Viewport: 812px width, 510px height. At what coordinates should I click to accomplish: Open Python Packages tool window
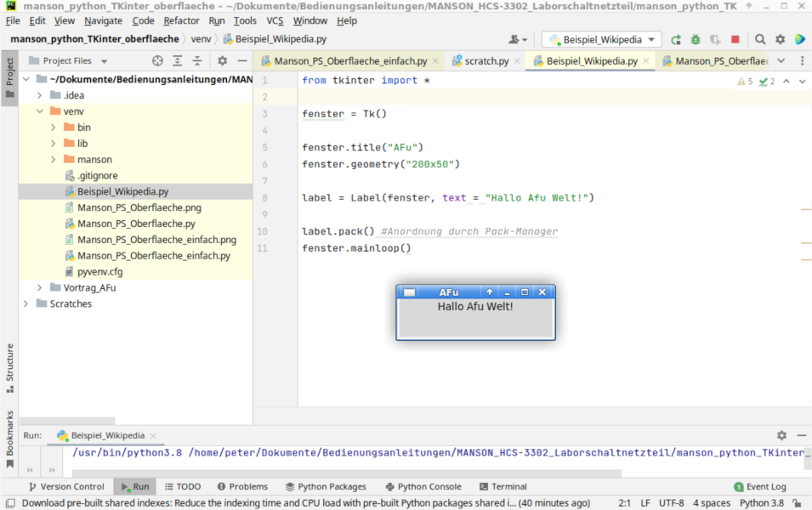(326, 487)
